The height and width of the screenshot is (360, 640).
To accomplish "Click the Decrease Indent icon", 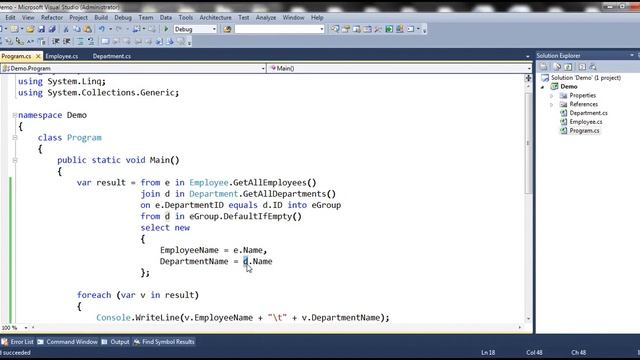I will (56, 41).
